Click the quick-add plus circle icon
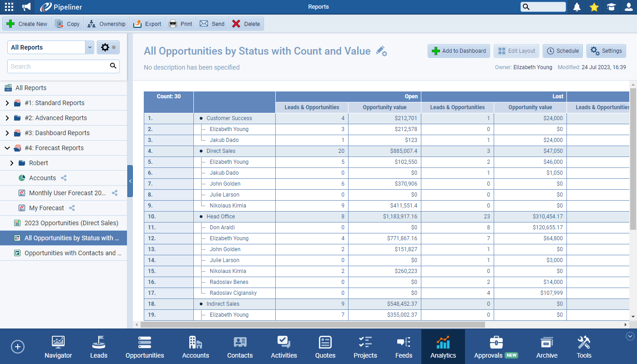Viewport: 637px width, 364px height. [x=18, y=347]
